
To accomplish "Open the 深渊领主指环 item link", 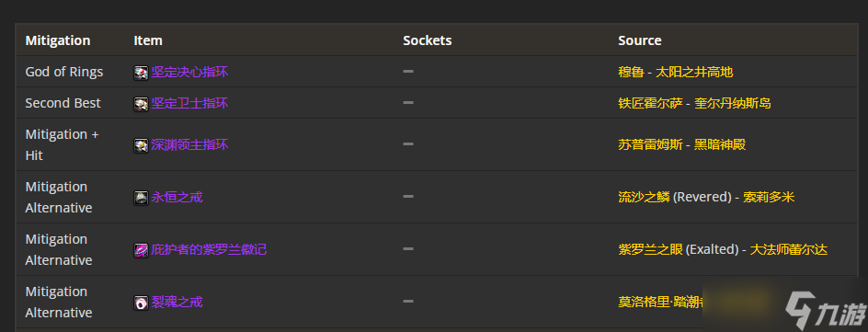I will 189,145.
